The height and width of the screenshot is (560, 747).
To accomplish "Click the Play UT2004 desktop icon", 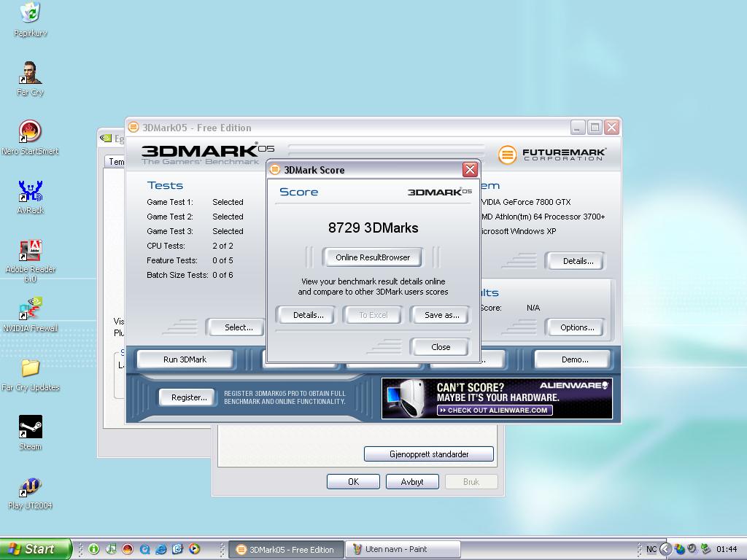I will (x=30, y=493).
